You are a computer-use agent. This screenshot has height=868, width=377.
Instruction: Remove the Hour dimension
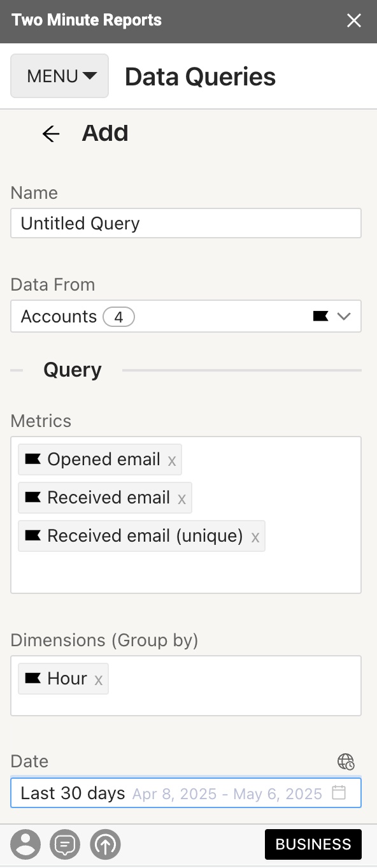click(x=99, y=680)
